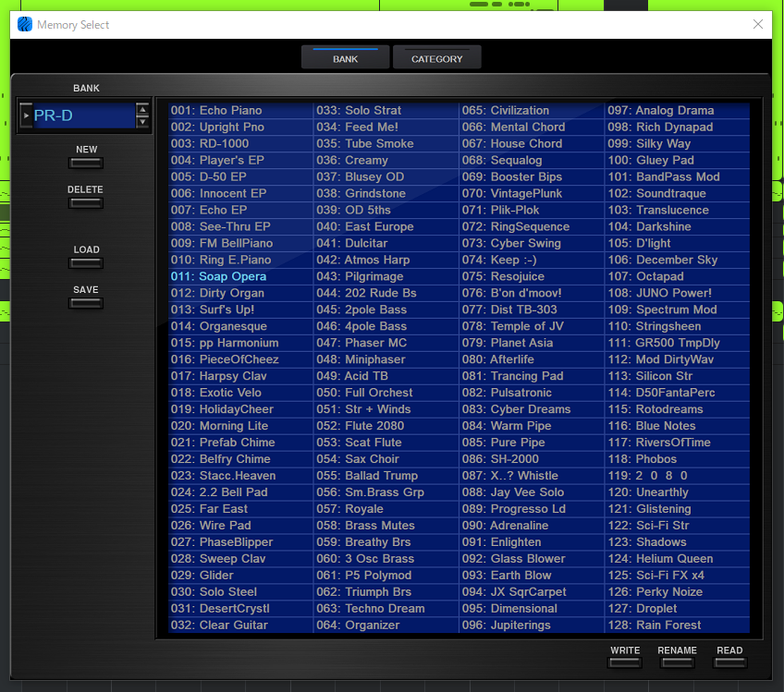Click the RENAME button

click(x=677, y=663)
